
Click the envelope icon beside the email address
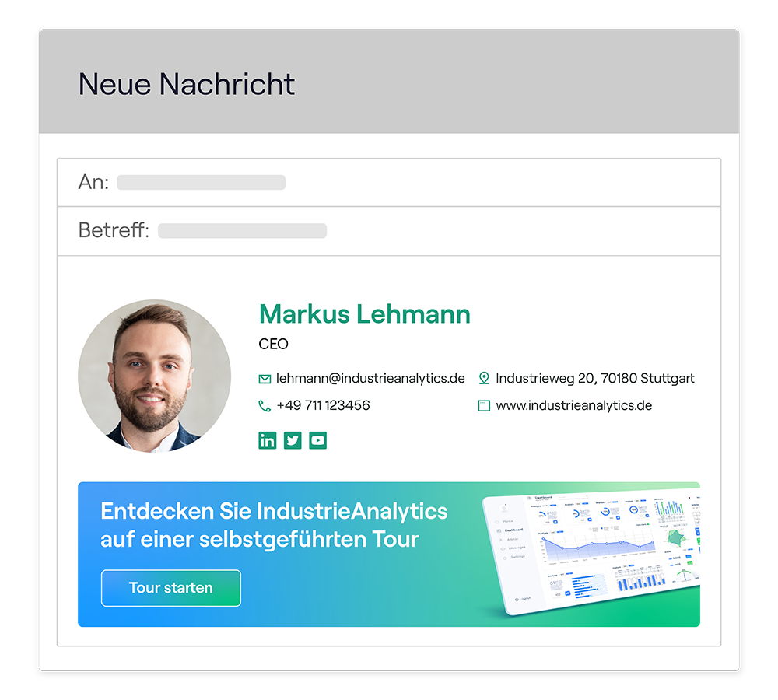265,379
